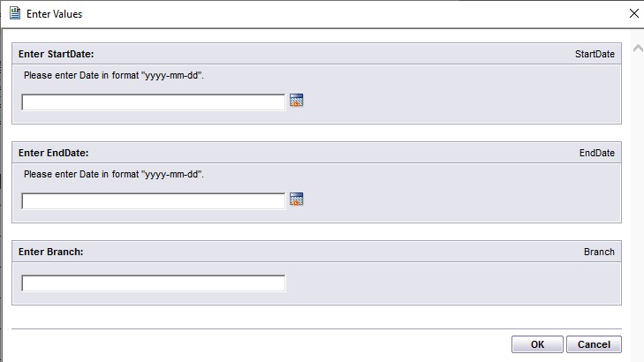Select the "Enter StartDate:" heading

(57, 54)
